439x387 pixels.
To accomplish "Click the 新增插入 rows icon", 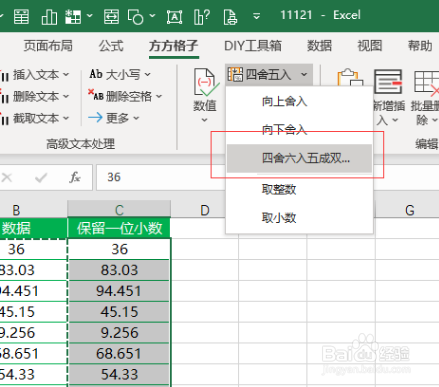I will (x=388, y=81).
